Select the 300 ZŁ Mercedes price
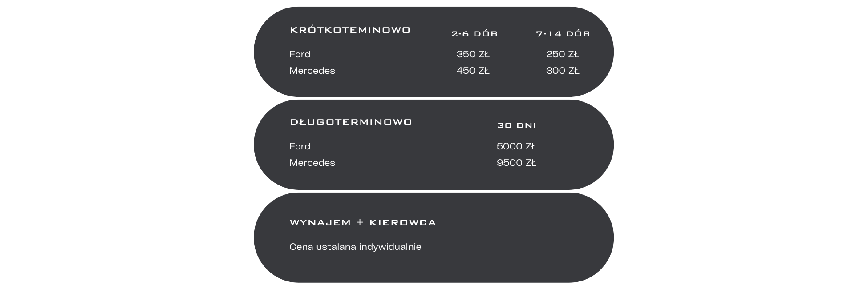This screenshot has height=289, width=868. click(x=563, y=71)
